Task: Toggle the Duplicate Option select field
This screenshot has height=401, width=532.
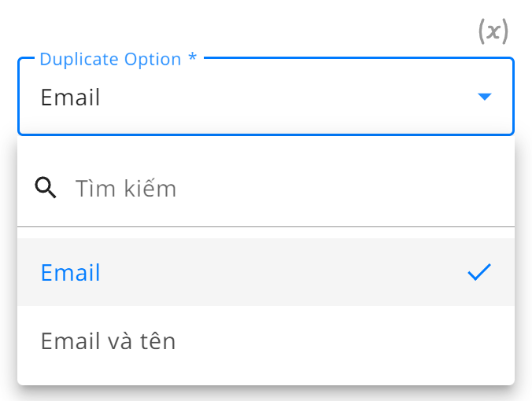Action: (x=266, y=97)
